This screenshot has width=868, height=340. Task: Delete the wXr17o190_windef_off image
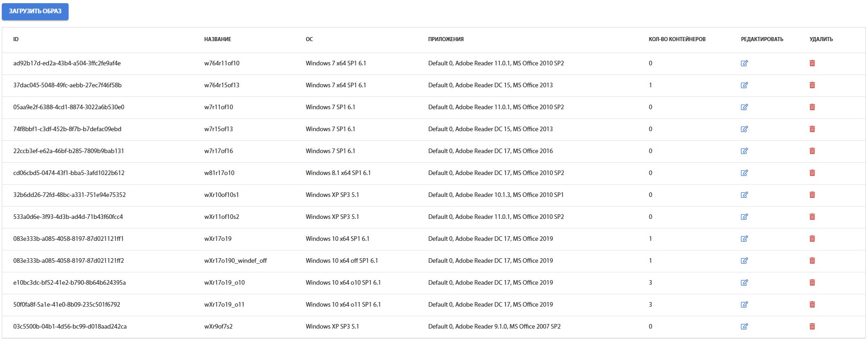[x=812, y=261]
